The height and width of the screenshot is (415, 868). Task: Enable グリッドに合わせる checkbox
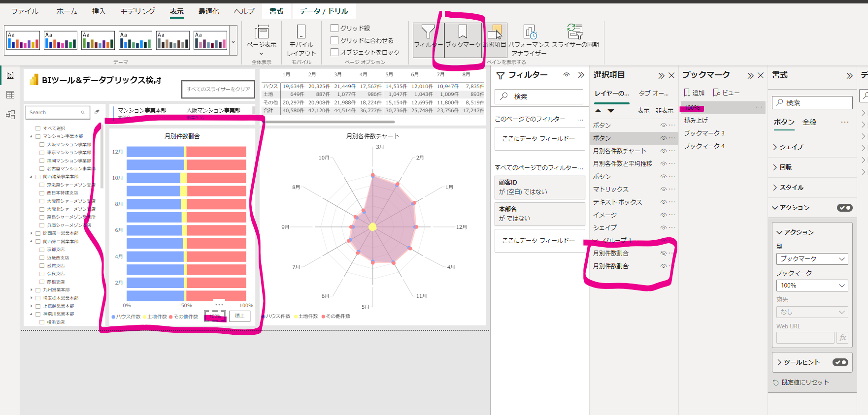click(334, 40)
